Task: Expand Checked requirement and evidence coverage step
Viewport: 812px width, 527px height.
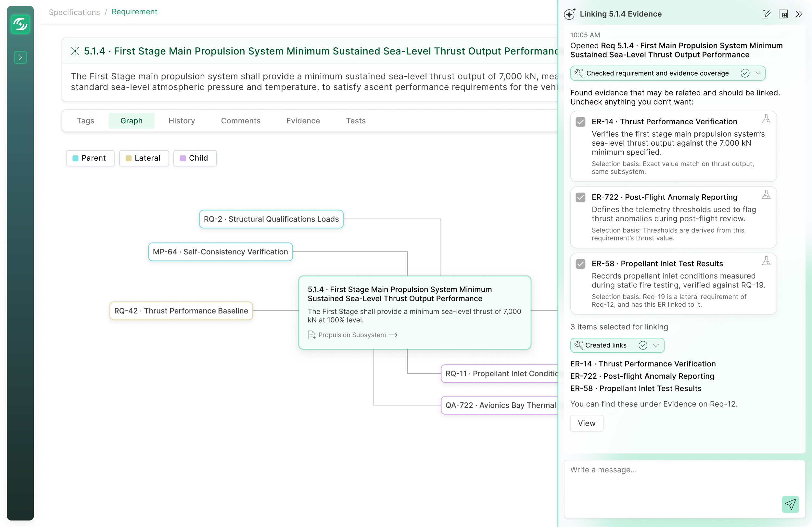Action: (x=758, y=73)
